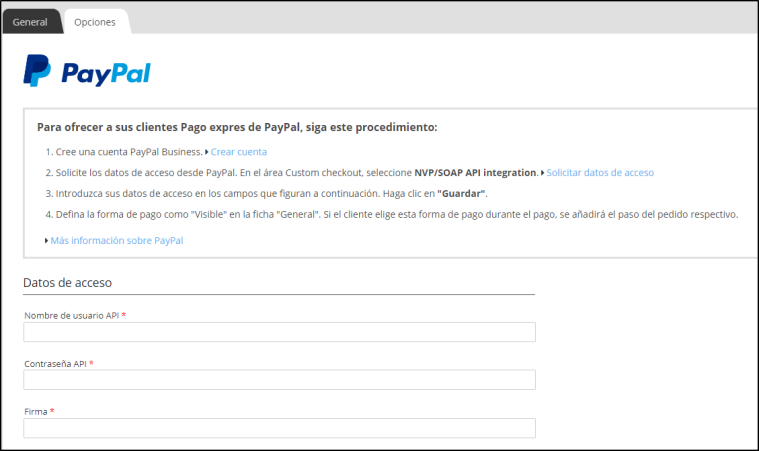Focus the Nombre de usuario API field

point(279,332)
